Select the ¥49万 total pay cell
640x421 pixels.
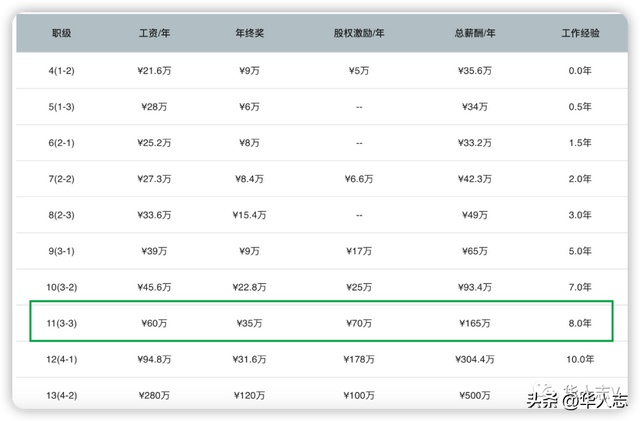point(475,215)
